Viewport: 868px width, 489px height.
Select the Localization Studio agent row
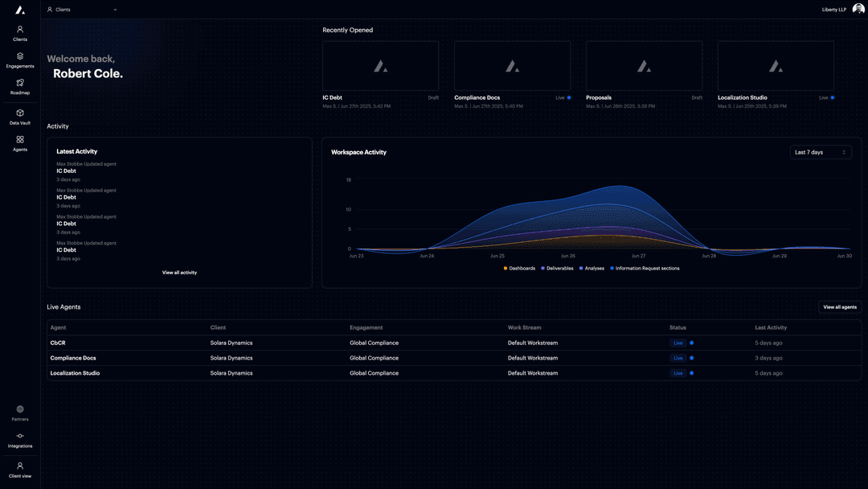pyautogui.click(x=76, y=373)
